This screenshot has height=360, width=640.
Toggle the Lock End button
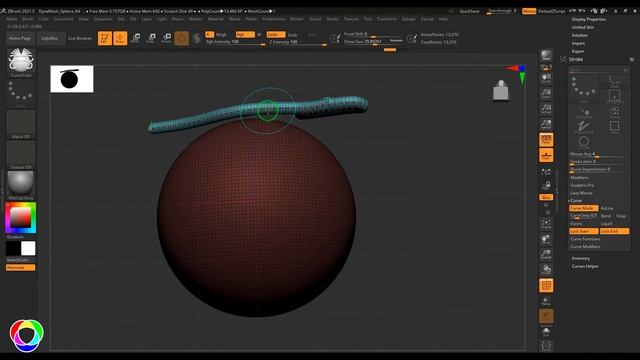click(614, 231)
